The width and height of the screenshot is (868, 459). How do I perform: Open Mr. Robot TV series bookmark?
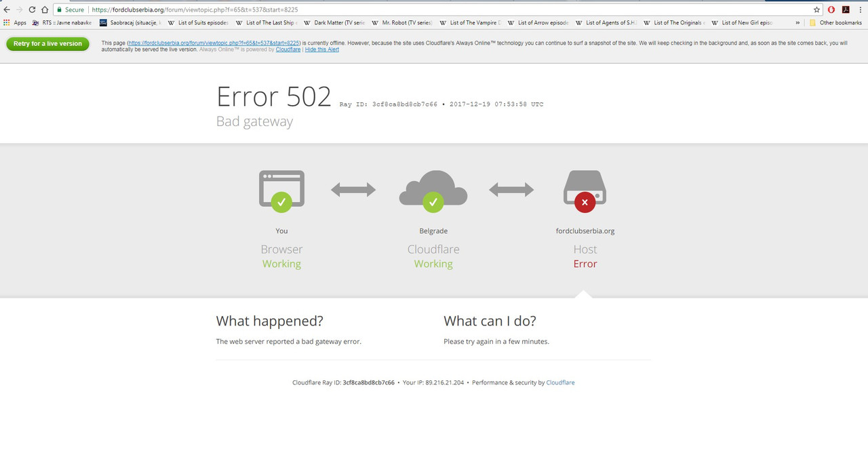click(x=402, y=22)
